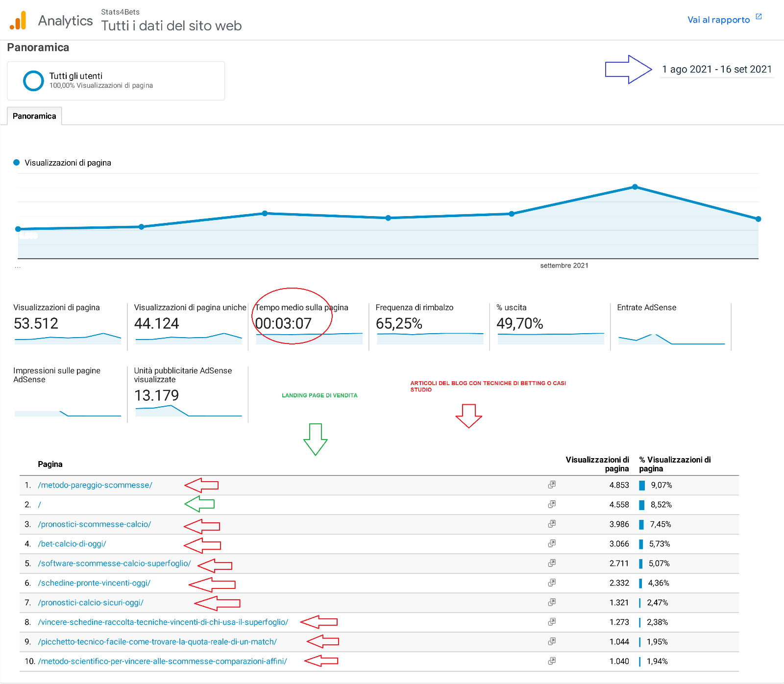The image size is (784, 684).
Task: Open external icon for /software-scommesse-calcio-superfoglio/ row
Action: pyautogui.click(x=552, y=563)
